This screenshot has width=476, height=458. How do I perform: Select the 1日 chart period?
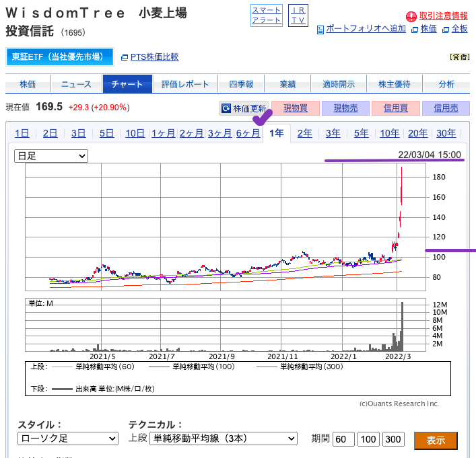point(22,133)
